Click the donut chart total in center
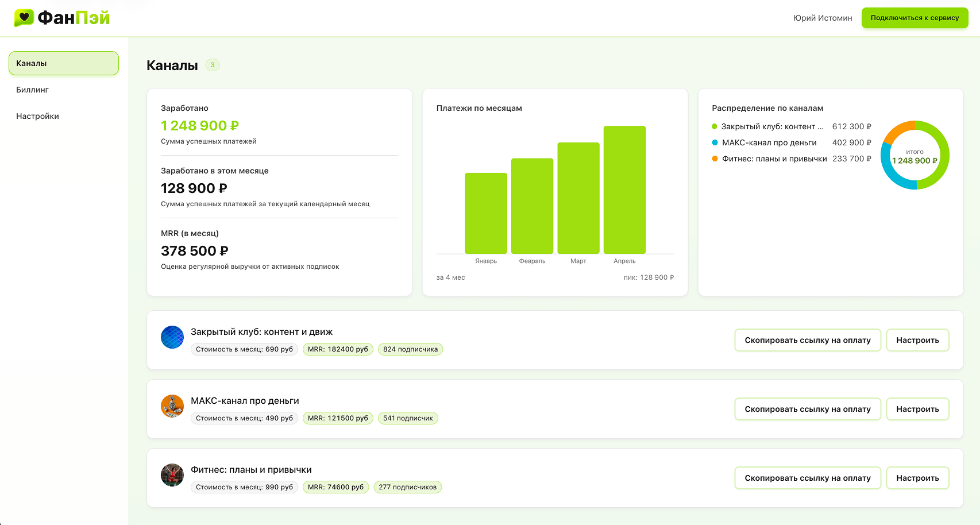The height and width of the screenshot is (525, 980). tap(915, 157)
